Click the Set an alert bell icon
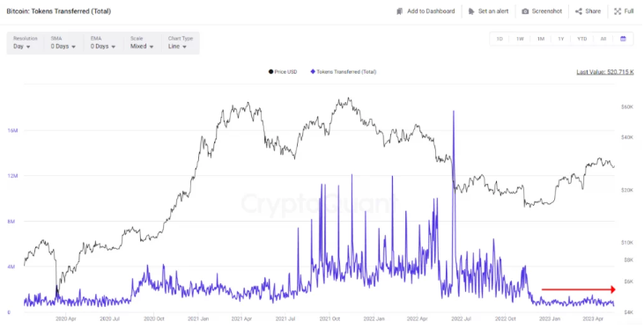The height and width of the screenshot is (329, 644). [x=471, y=11]
